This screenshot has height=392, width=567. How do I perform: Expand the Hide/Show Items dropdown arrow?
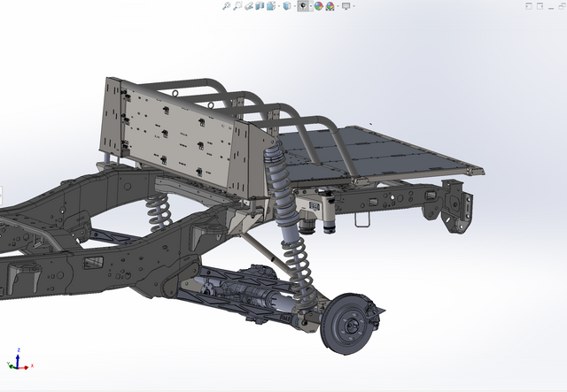[311, 5]
